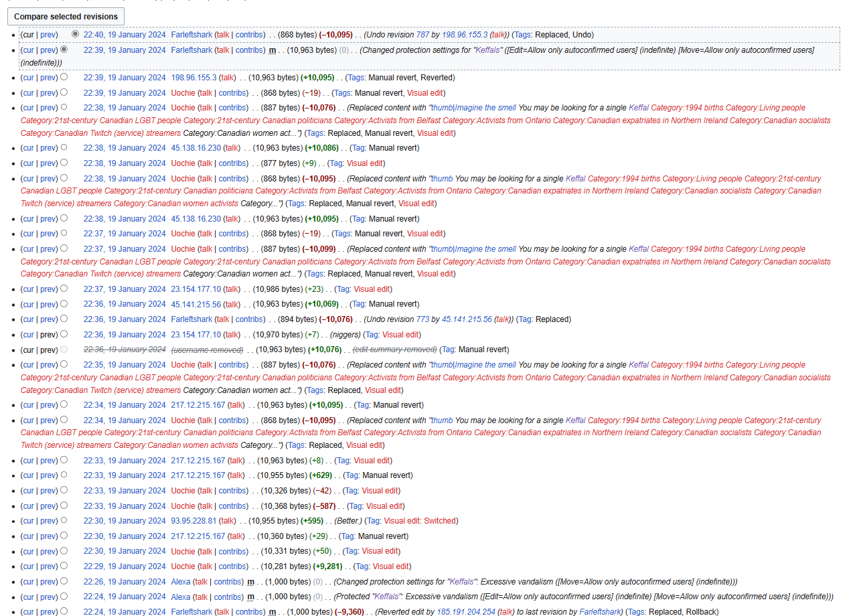Select radio for 93.95.228.81 revision at 22:30
The height and width of the screenshot is (616, 855).
[64, 520]
